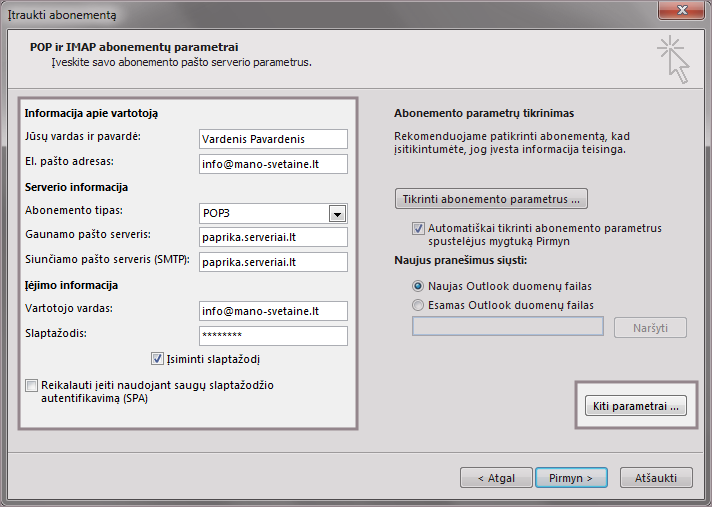Toggle automatic account settings test checkbox
This screenshot has height=507, width=712.
click(x=418, y=228)
